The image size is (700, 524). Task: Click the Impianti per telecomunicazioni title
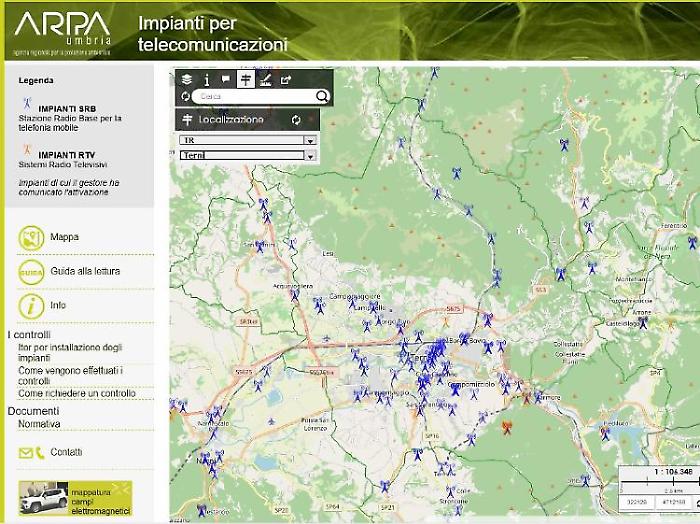[212, 34]
